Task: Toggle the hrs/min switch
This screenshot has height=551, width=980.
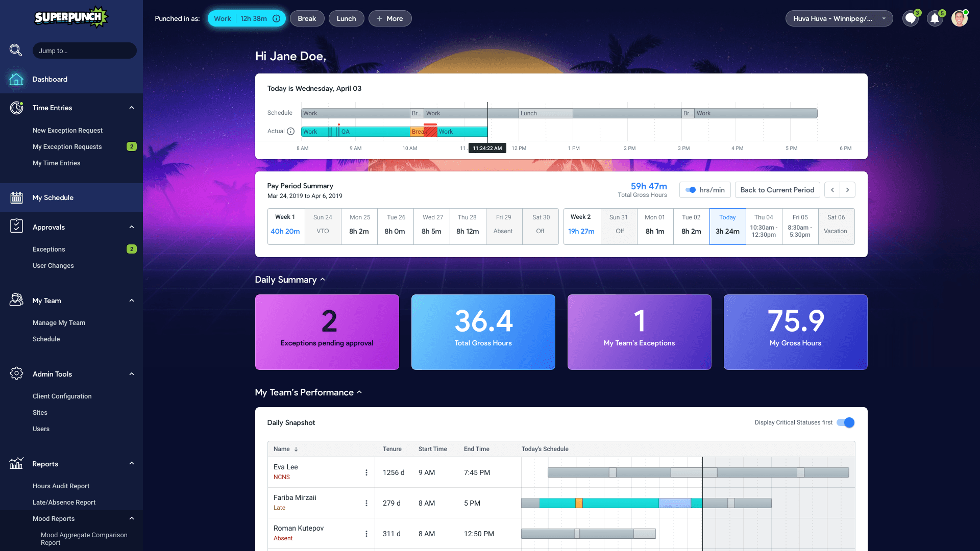Action: pyautogui.click(x=691, y=190)
